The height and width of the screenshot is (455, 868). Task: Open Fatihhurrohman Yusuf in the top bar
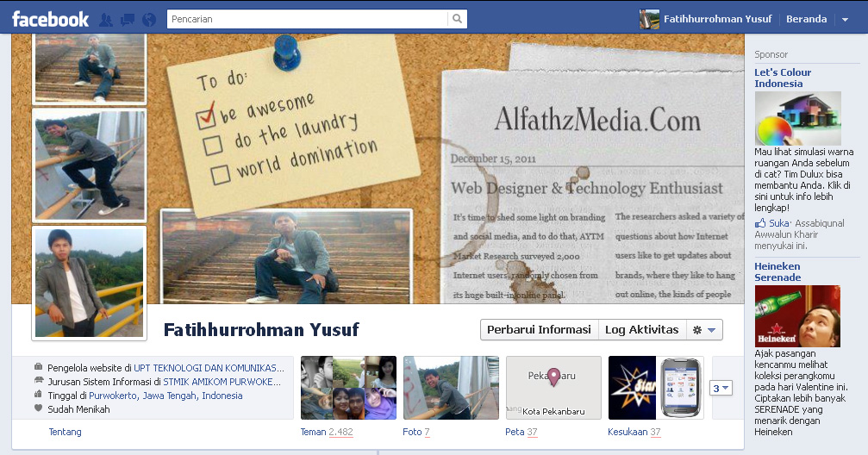click(717, 19)
